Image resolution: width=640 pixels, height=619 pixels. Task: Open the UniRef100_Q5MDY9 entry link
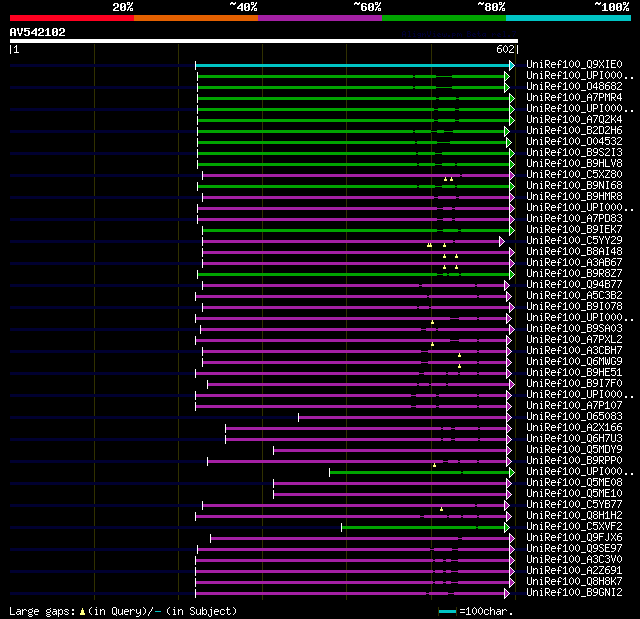point(574,449)
